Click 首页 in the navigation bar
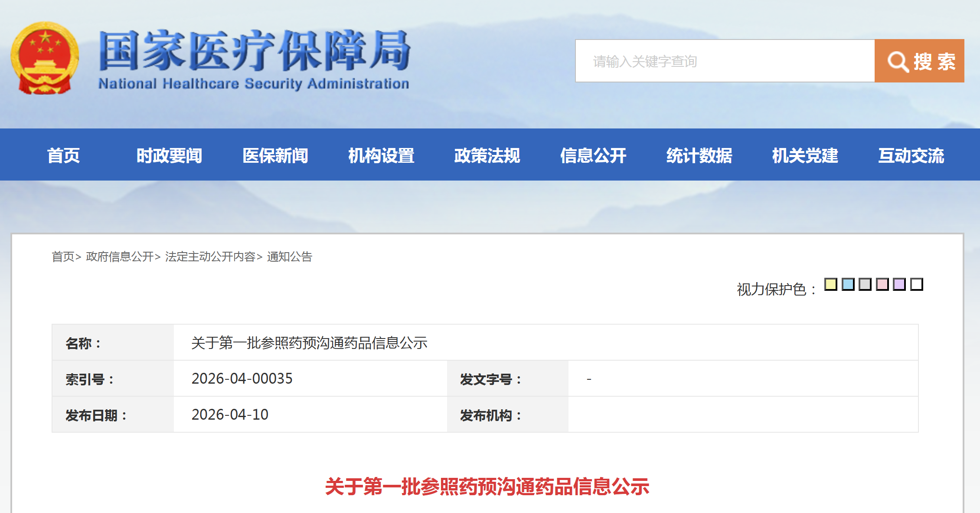The image size is (980, 513). point(65,155)
